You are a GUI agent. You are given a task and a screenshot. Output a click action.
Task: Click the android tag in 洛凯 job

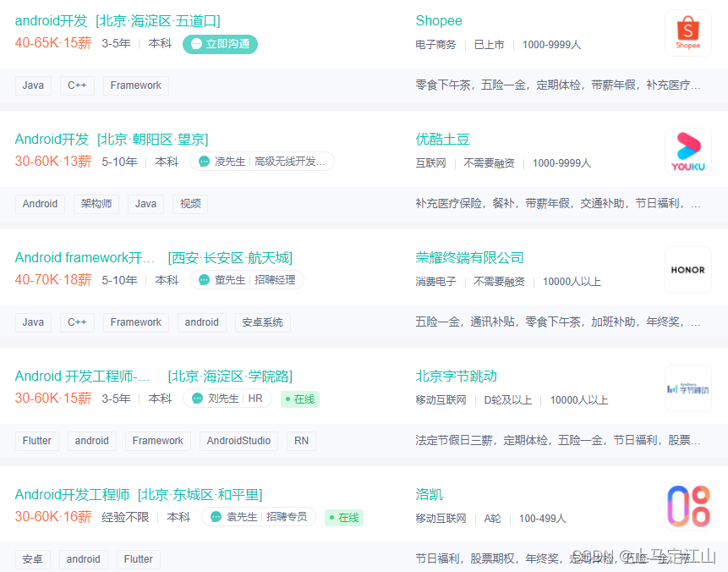(83, 559)
